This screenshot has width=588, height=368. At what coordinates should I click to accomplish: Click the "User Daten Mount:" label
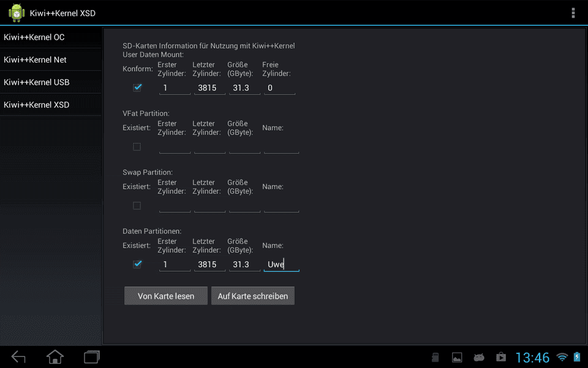(x=153, y=55)
